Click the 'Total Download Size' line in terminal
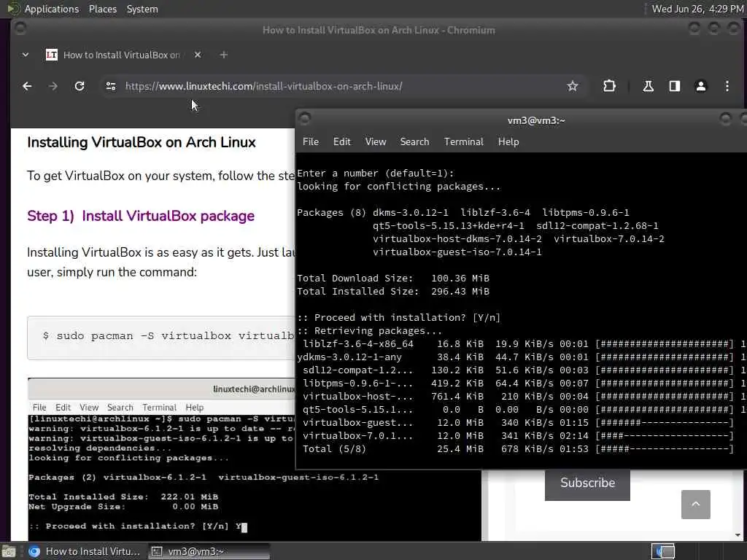This screenshot has width=747, height=560. pyautogui.click(x=393, y=278)
